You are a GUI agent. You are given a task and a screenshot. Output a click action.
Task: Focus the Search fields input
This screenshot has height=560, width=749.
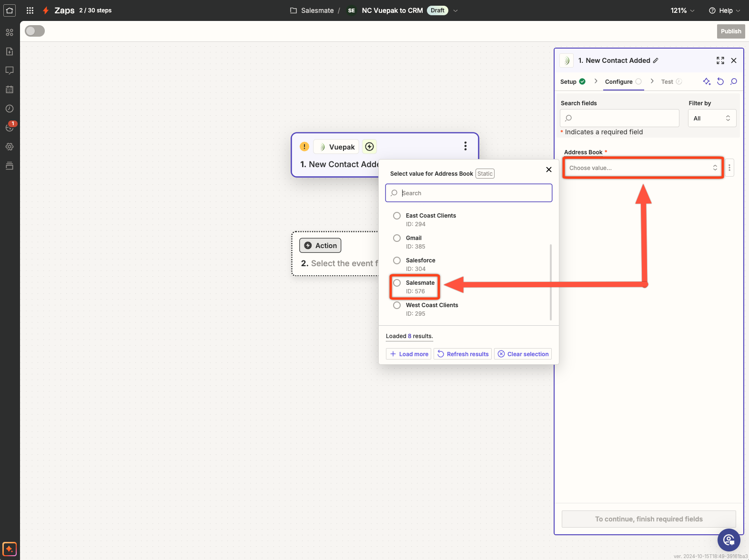click(x=619, y=118)
